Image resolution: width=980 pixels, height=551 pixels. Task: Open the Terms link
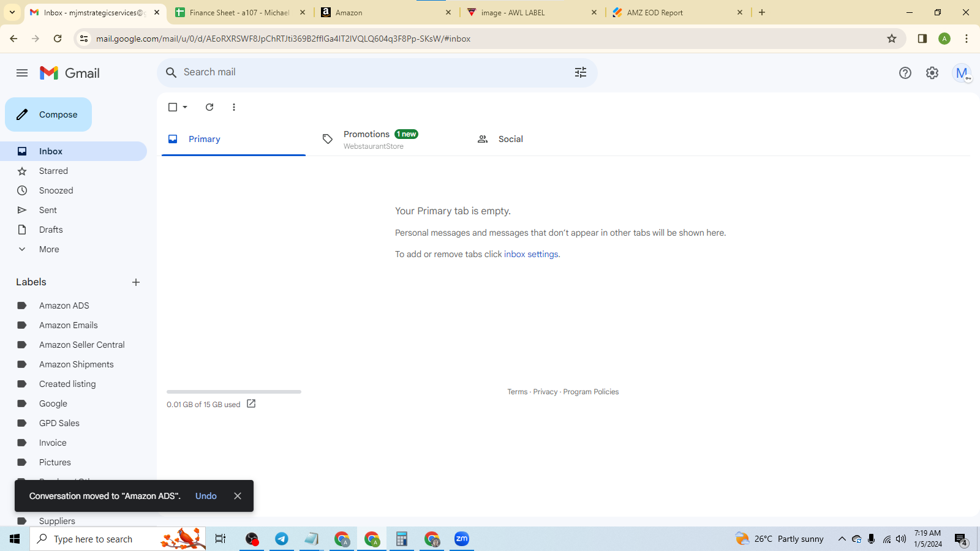pyautogui.click(x=518, y=392)
